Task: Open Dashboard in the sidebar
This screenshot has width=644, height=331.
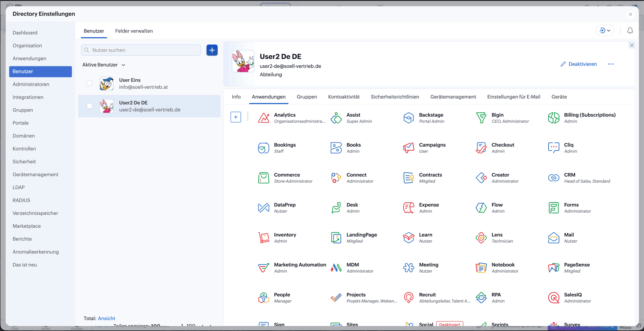Action: tap(40, 33)
